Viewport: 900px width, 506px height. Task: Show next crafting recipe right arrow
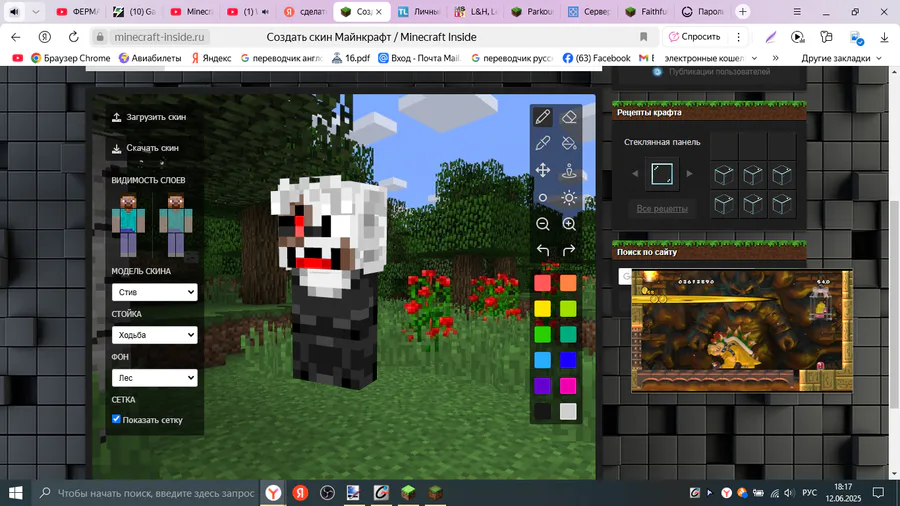point(689,174)
